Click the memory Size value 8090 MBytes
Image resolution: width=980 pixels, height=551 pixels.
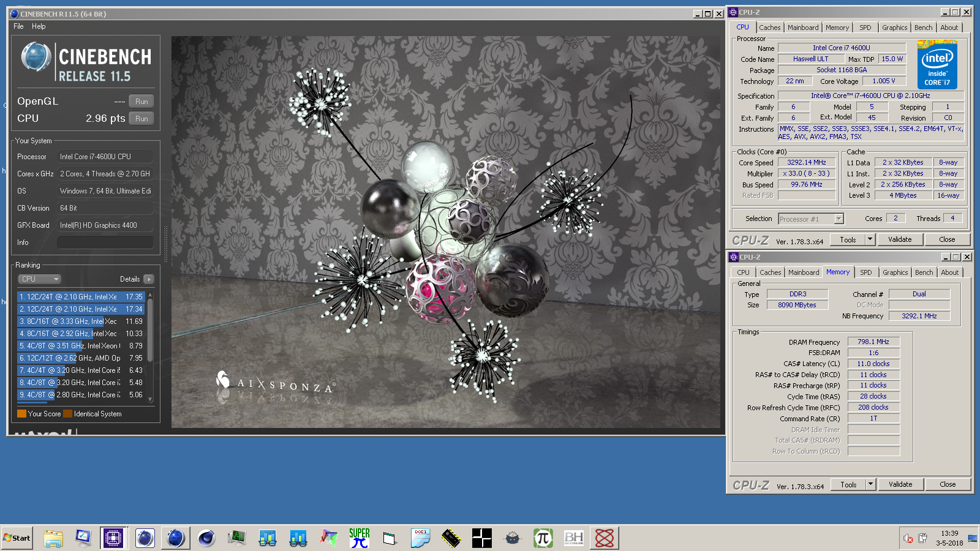click(x=797, y=305)
